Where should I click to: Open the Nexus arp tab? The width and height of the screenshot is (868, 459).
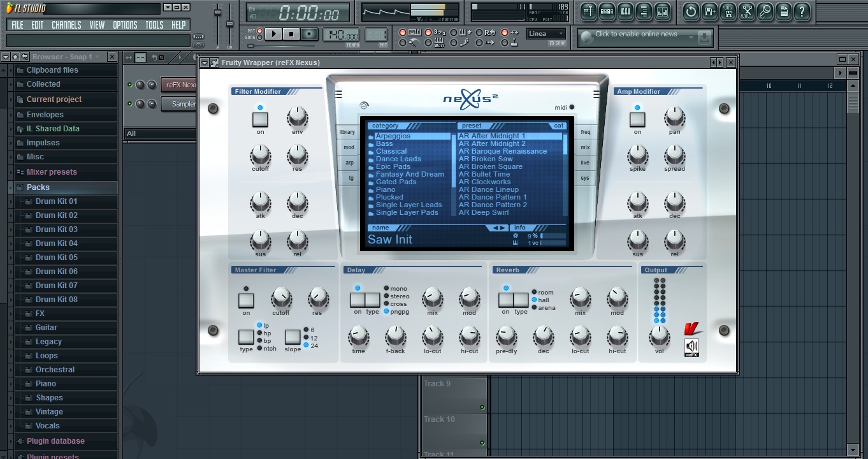pyautogui.click(x=349, y=163)
